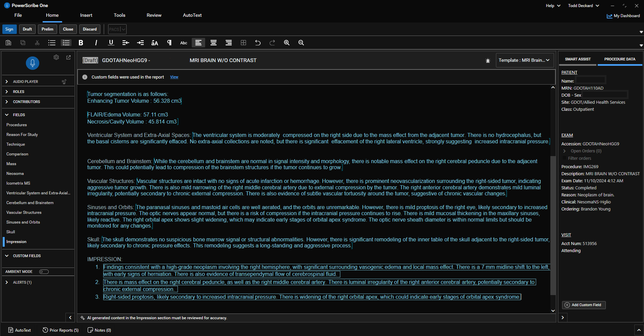Click the microphone dictation button
This screenshot has width=644, height=336.
33,63
